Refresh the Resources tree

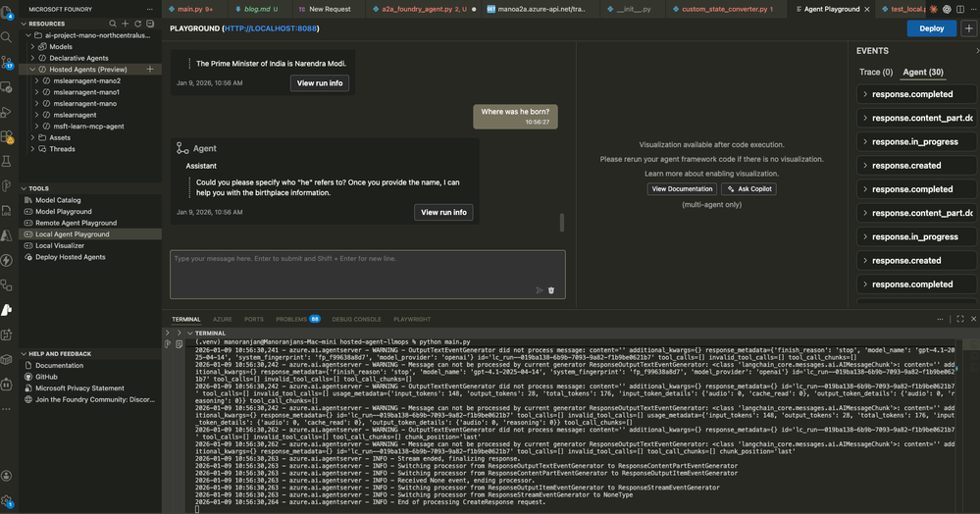(x=138, y=24)
